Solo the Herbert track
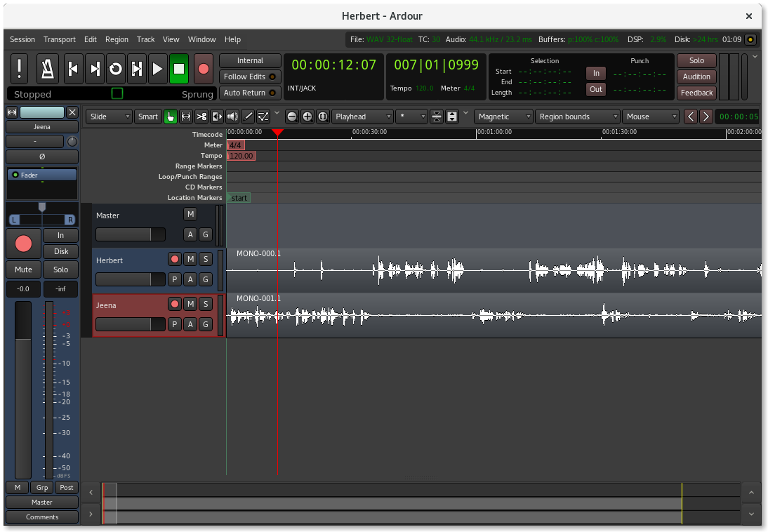Viewport: 768px width, 532px height. coord(206,259)
